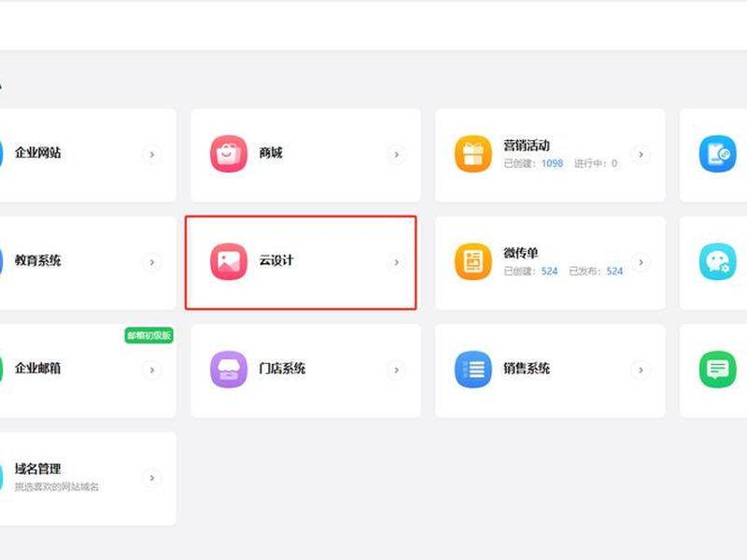
Task: Click the 进行中 0 count text
Action: pos(596,163)
